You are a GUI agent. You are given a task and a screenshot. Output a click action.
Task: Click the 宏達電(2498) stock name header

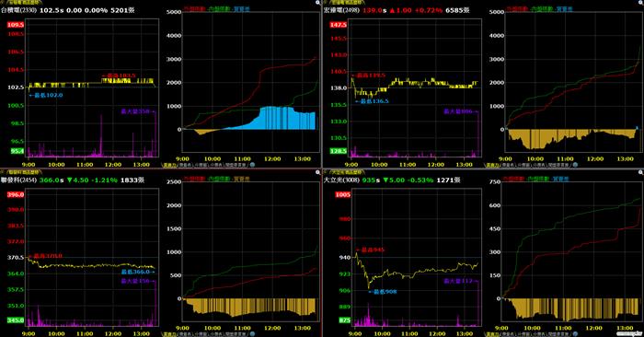(341, 10)
